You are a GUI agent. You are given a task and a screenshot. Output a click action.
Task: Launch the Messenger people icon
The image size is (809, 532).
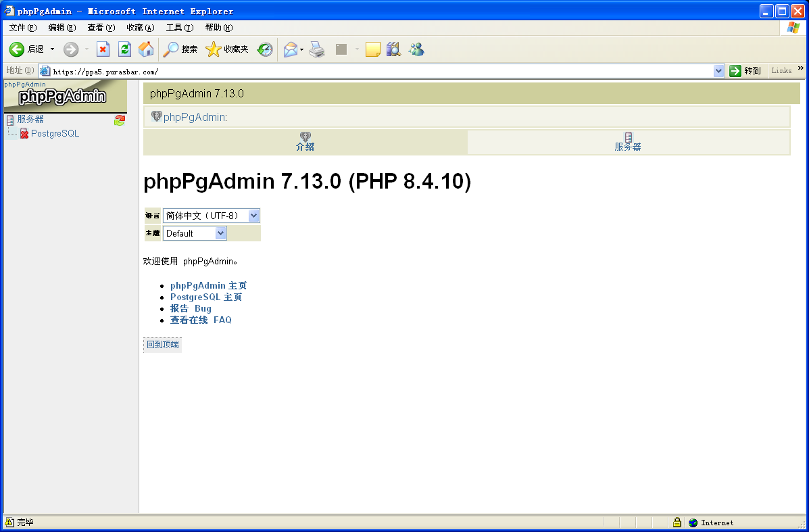(416, 49)
